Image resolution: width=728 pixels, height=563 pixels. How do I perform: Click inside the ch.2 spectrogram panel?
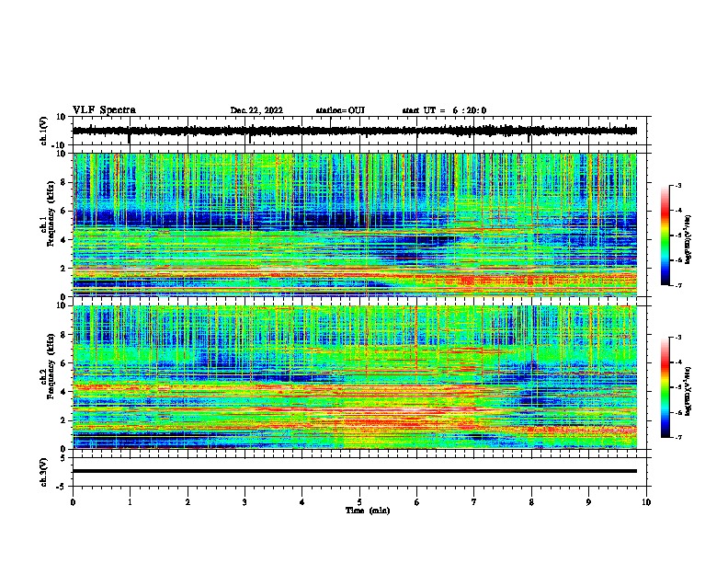tap(355, 377)
